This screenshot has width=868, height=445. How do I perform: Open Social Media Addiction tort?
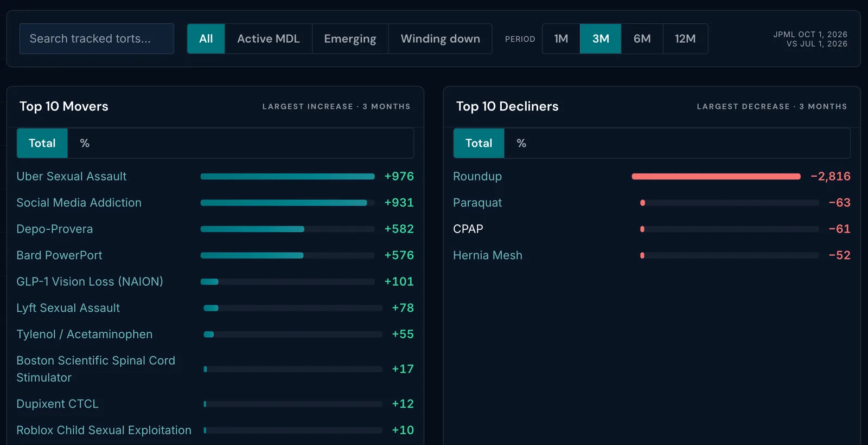[x=79, y=203]
